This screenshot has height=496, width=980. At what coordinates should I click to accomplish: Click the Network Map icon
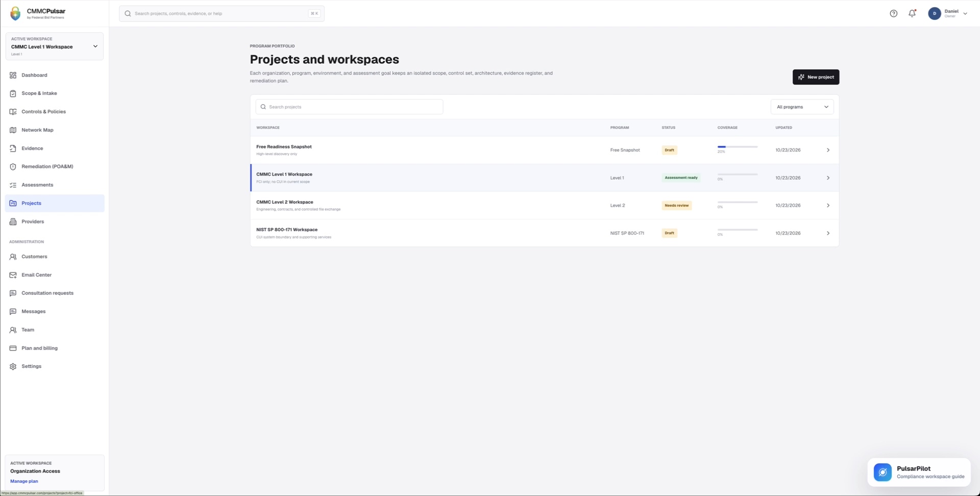pyautogui.click(x=13, y=130)
